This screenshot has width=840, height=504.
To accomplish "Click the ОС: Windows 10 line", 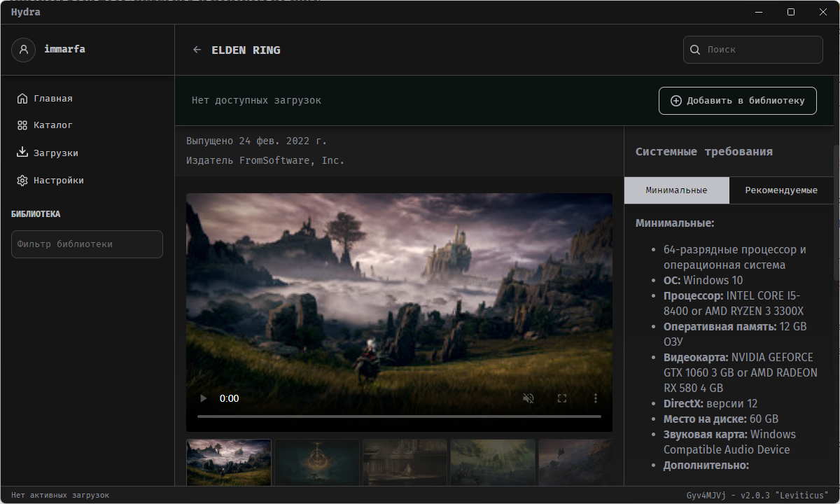I will pos(703,281).
